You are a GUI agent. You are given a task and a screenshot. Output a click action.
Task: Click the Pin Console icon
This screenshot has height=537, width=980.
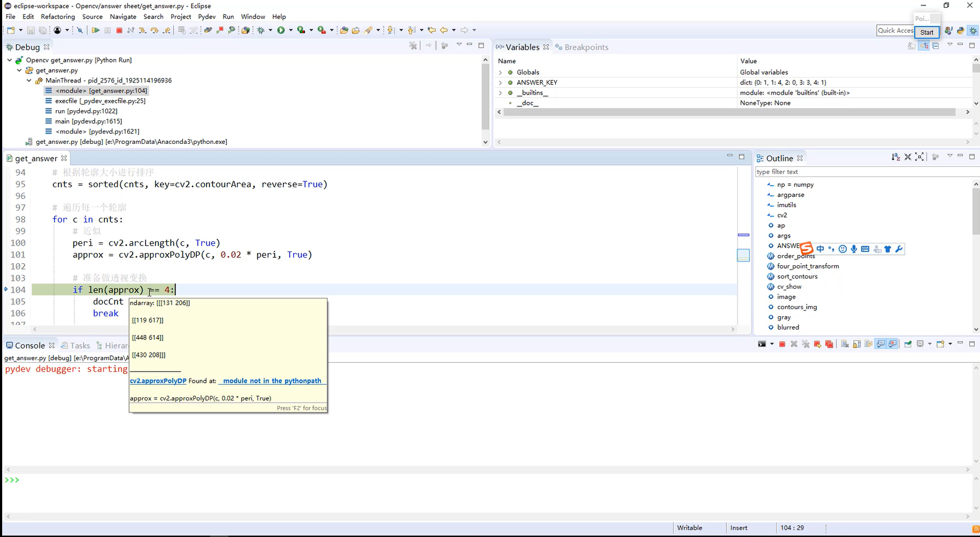point(908,344)
